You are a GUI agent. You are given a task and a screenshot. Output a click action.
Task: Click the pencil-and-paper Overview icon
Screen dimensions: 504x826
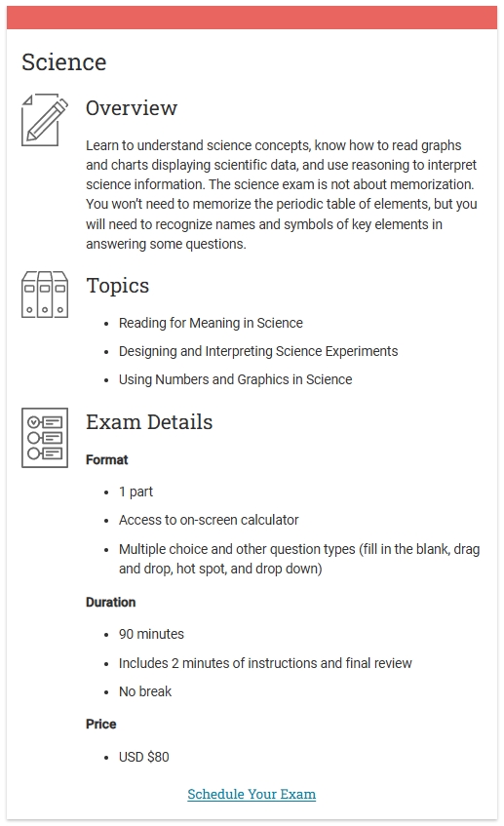pos(45,120)
